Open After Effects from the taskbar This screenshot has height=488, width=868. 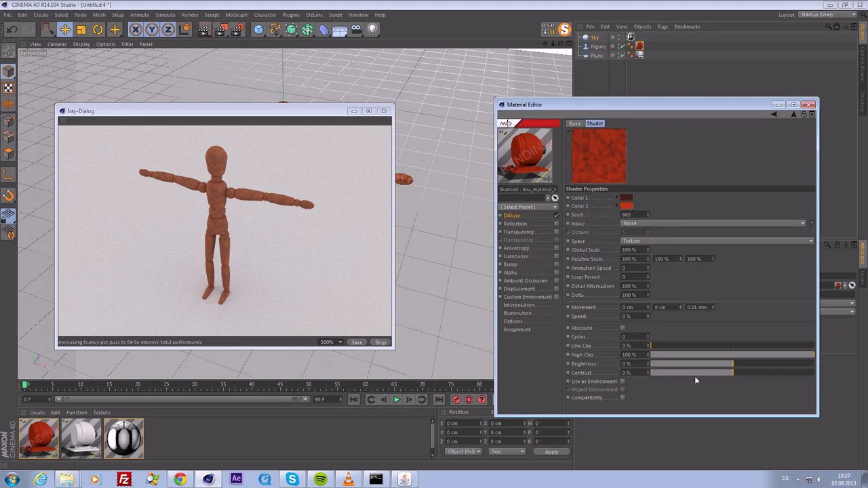tap(236, 479)
